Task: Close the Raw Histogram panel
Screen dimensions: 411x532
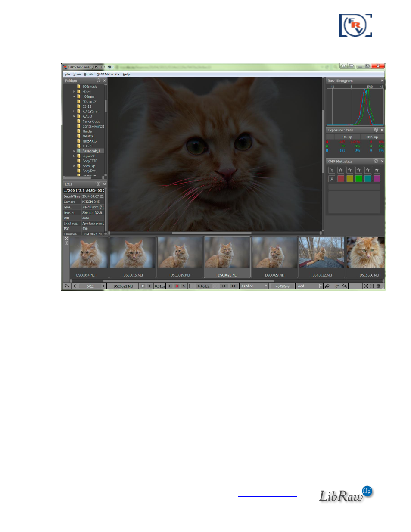Action: click(382, 81)
